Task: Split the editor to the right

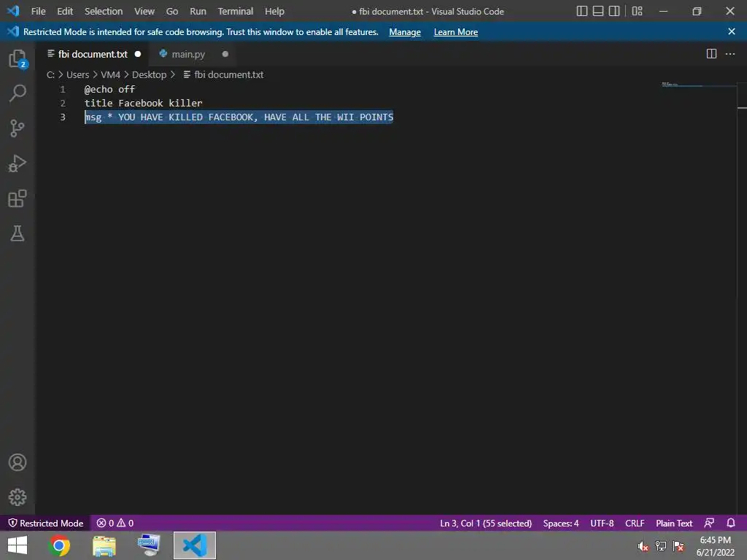Action: [x=711, y=54]
